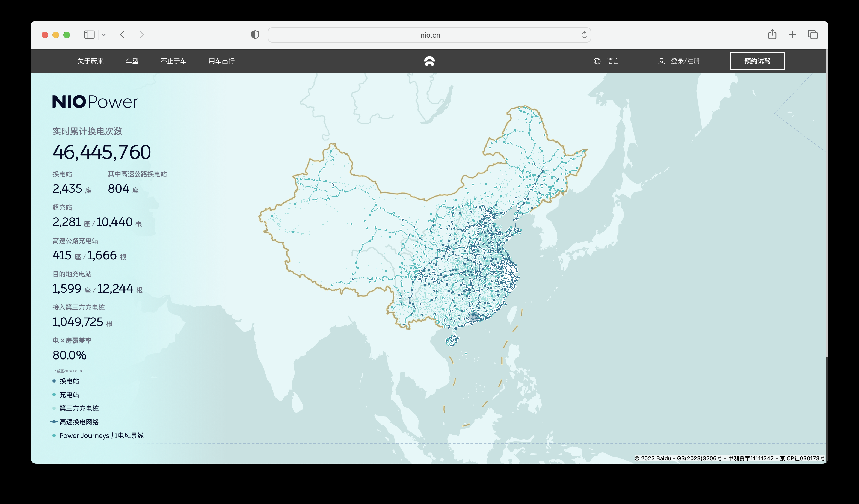Screen dimensions: 859x504
Task: Open the 不止于车 menu
Action: pos(173,61)
